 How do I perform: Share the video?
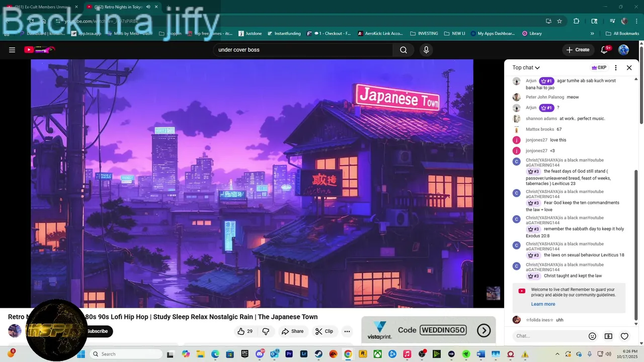pos(292,331)
